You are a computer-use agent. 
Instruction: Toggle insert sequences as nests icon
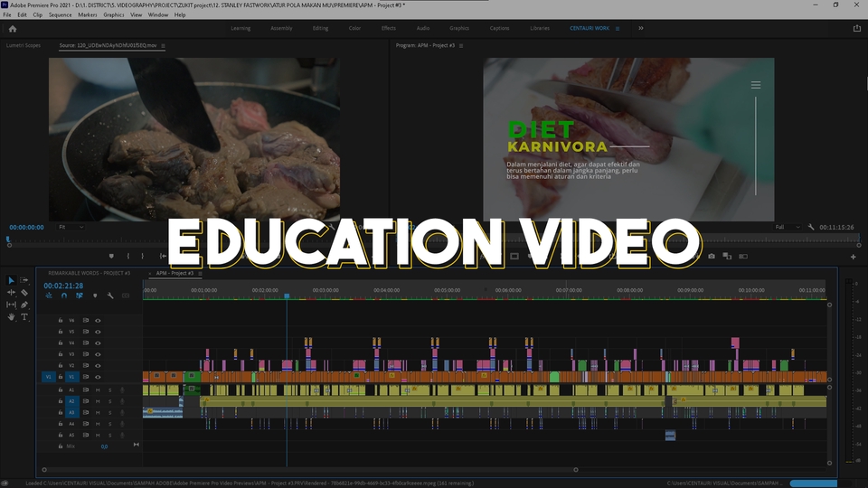49,296
